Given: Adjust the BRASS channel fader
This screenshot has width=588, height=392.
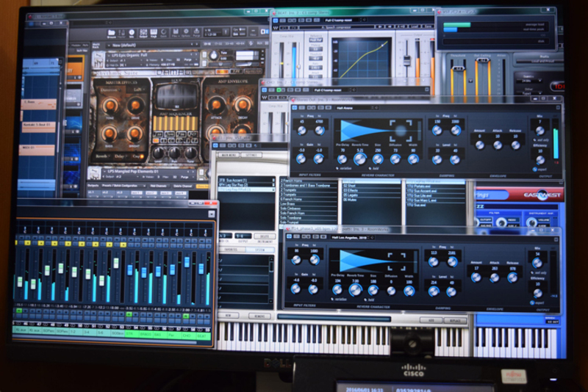Looking at the screenshot, I should (144, 272).
